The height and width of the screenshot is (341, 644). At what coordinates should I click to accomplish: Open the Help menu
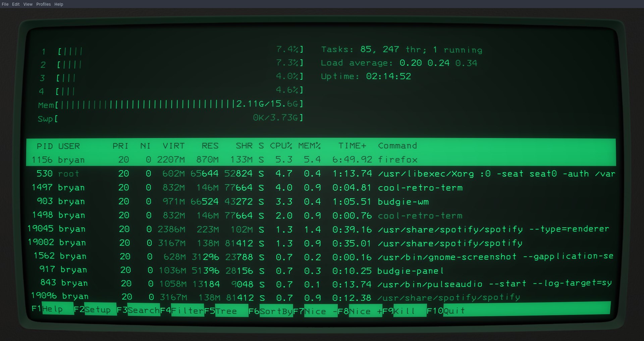click(x=59, y=4)
